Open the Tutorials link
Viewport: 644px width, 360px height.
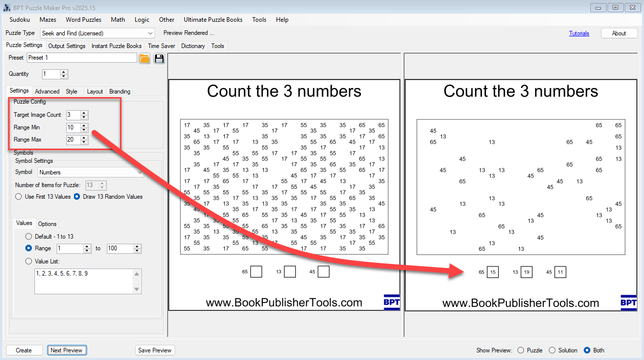(x=579, y=33)
